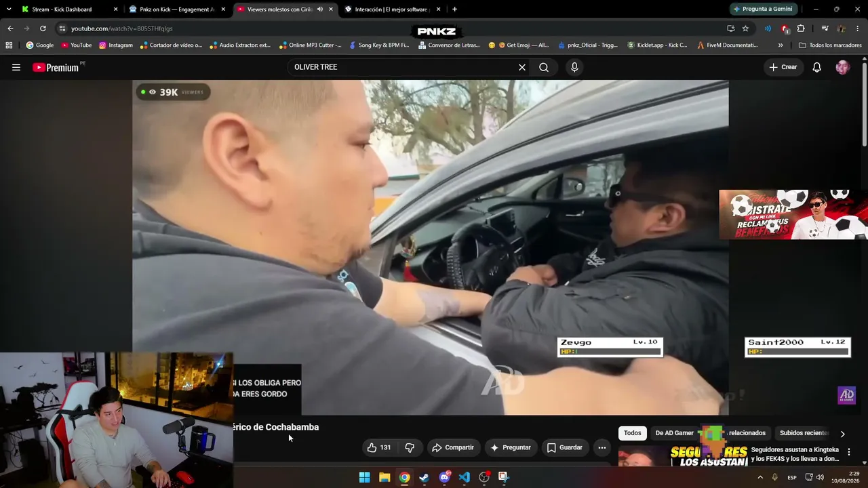Open the Song Key & BPM Finder bookmark

(x=379, y=45)
